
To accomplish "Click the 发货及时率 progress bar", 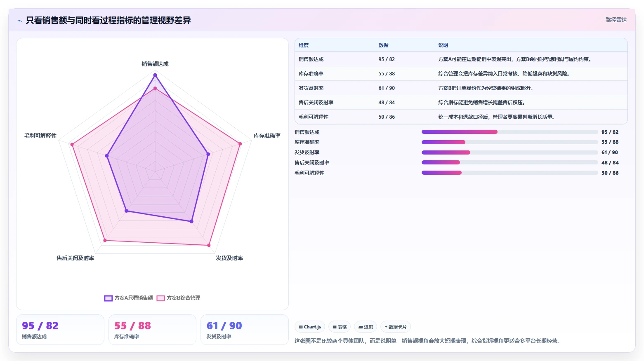I will [x=510, y=152].
